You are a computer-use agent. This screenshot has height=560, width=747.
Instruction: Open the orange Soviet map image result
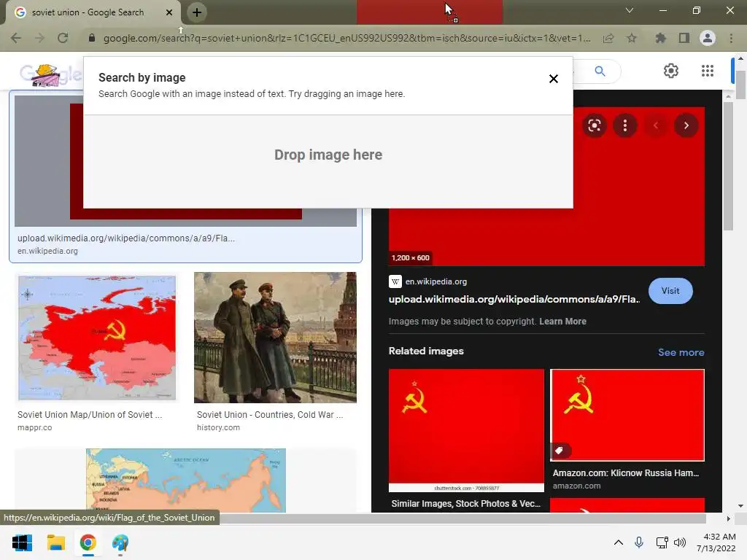(x=186, y=480)
